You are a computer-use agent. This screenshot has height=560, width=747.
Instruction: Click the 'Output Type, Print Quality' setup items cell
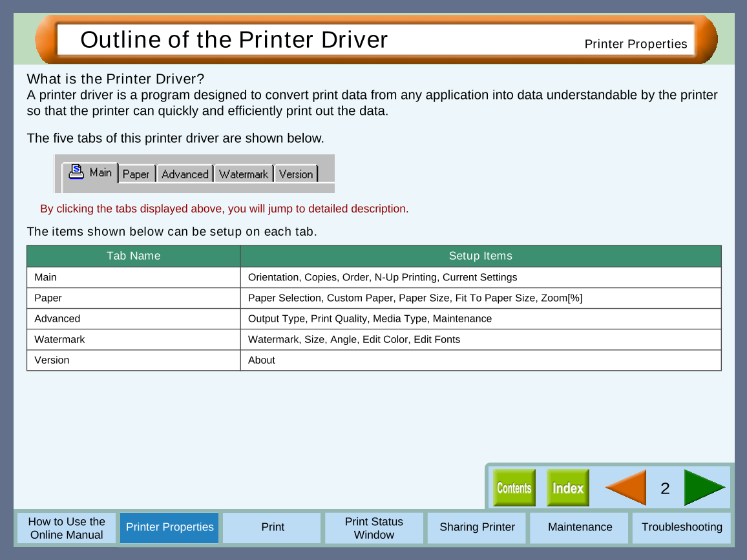[481, 318]
